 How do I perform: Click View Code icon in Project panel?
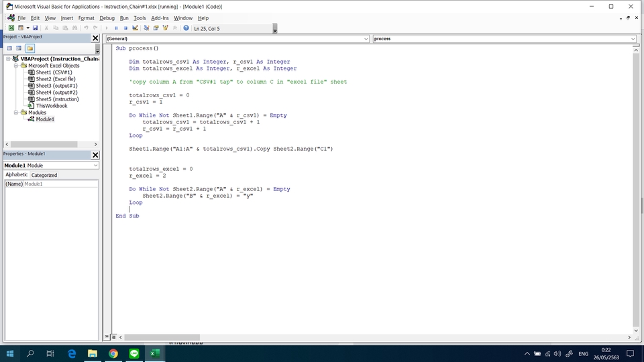click(x=9, y=48)
